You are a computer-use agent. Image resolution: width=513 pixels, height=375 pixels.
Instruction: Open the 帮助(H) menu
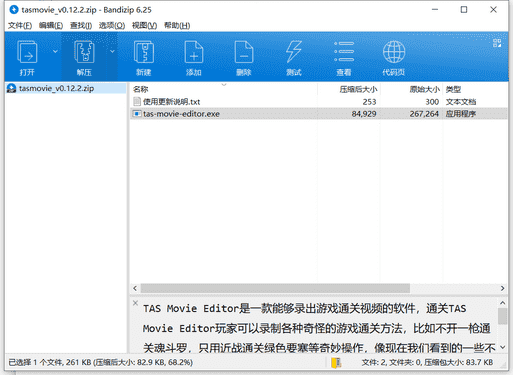point(177,25)
